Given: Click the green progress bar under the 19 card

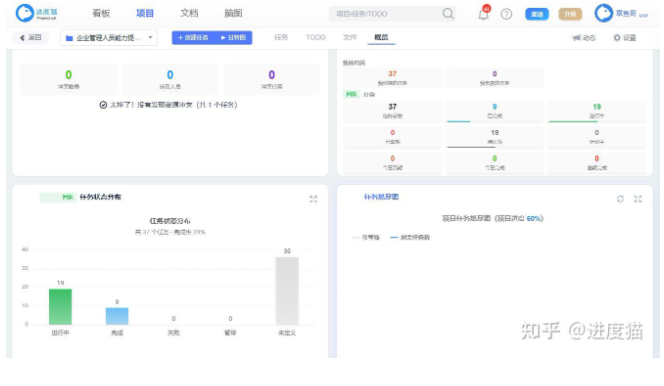Looking at the screenshot, I should coord(573,121).
